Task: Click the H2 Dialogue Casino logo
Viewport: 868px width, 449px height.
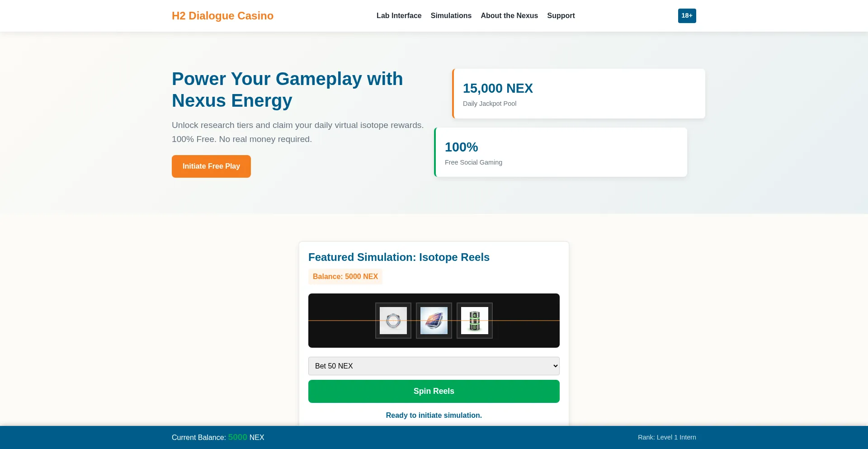Action: [x=222, y=16]
